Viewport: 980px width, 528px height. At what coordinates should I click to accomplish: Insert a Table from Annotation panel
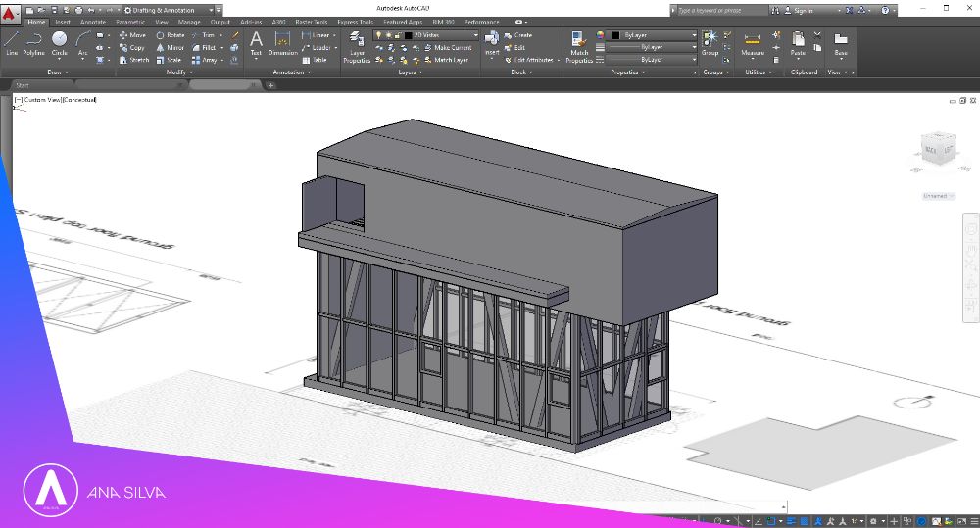[315, 60]
